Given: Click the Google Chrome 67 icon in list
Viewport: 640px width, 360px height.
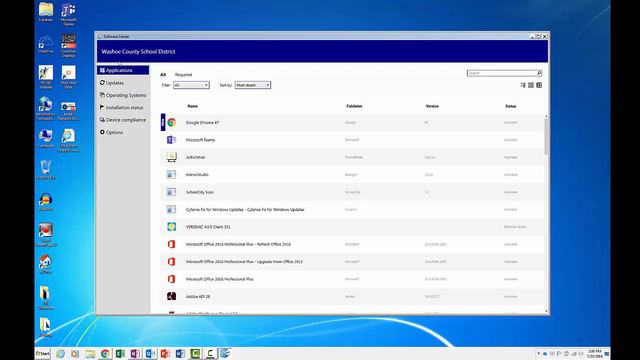Looking at the screenshot, I should (171, 122).
